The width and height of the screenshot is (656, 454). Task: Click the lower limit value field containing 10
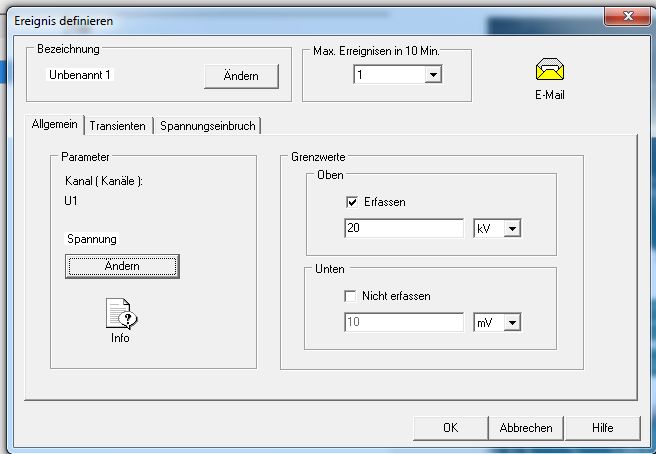[x=405, y=322]
